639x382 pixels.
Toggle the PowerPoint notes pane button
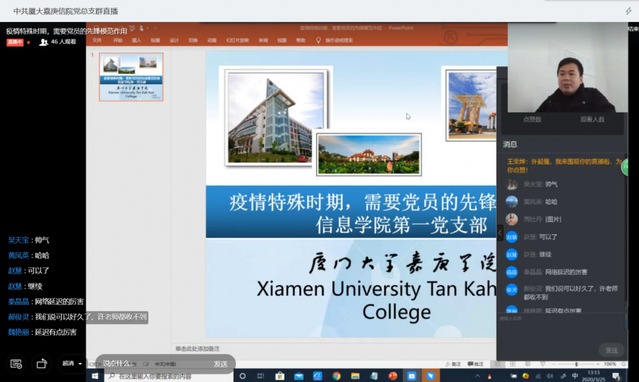point(452,364)
